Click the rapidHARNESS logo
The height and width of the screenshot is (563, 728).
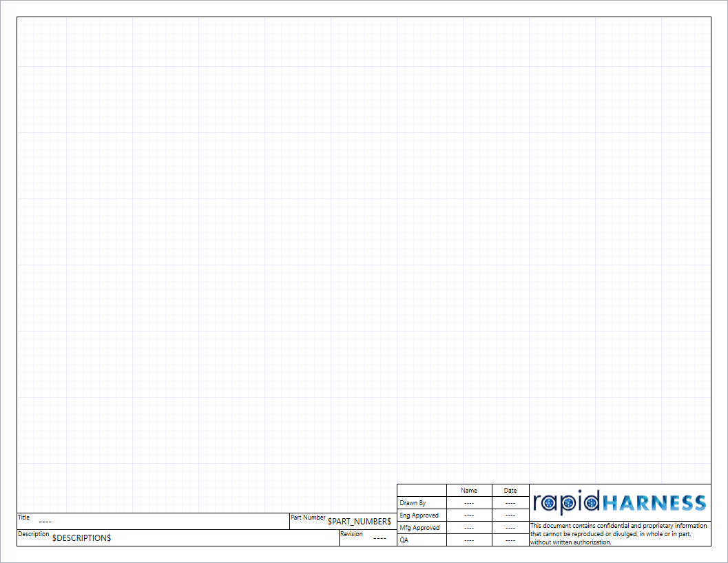[620, 502]
